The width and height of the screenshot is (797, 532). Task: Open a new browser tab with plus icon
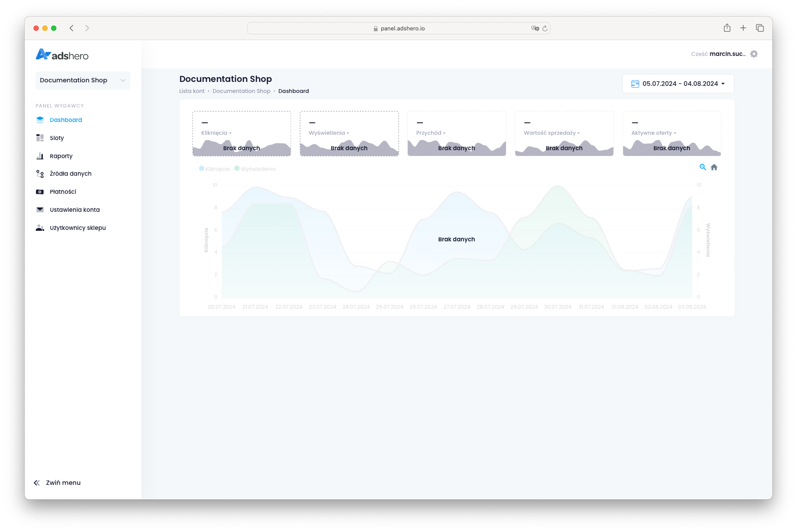point(743,28)
